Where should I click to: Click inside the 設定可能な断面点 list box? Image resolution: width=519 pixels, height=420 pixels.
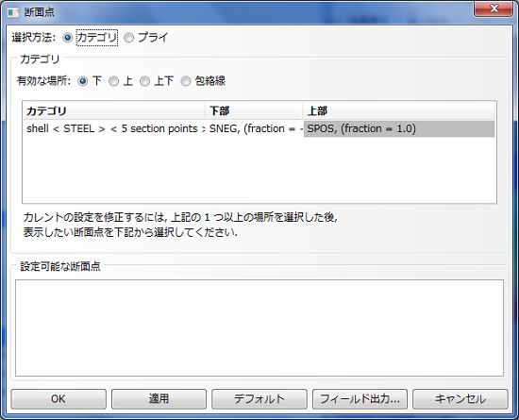coord(259,328)
